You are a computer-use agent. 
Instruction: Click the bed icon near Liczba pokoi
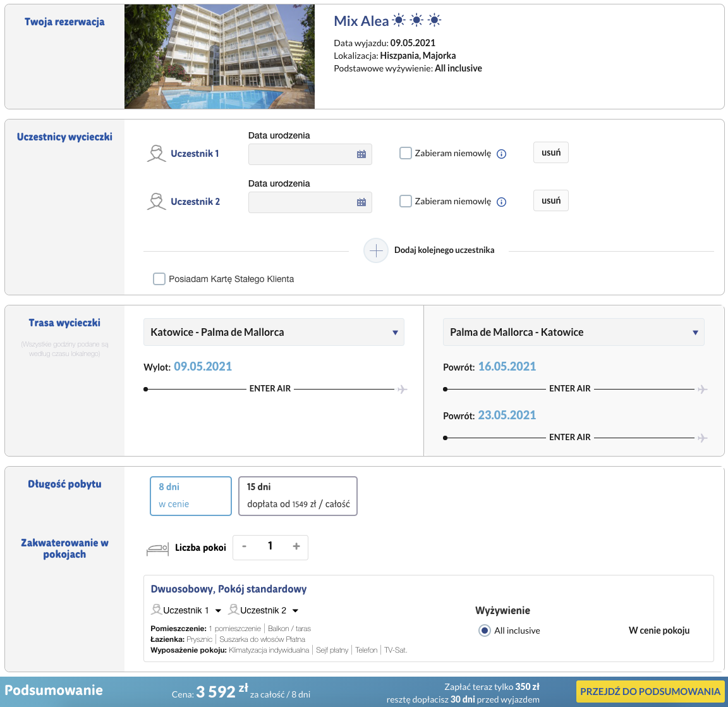tap(157, 548)
